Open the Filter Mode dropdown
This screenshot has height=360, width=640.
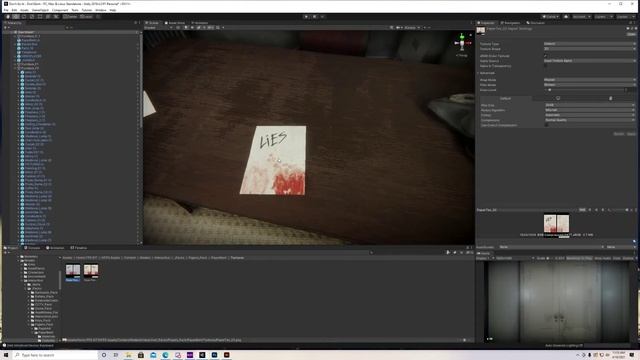(589, 84)
